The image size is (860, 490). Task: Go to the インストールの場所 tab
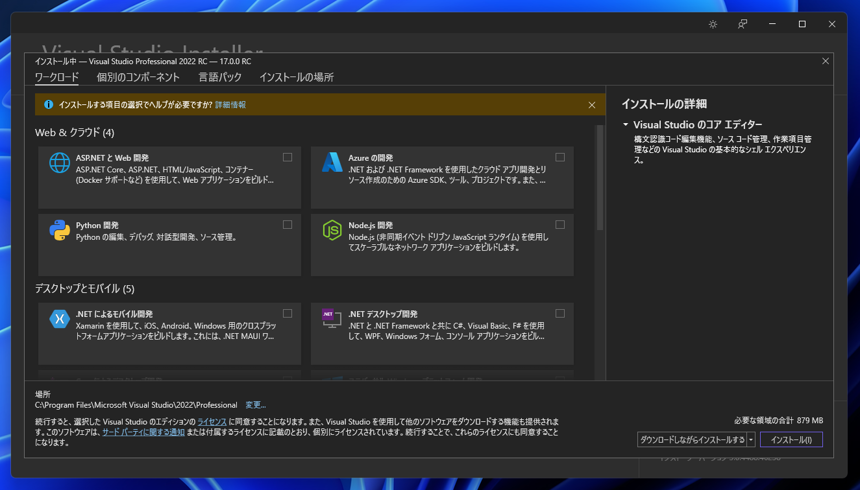pyautogui.click(x=297, y=77)
